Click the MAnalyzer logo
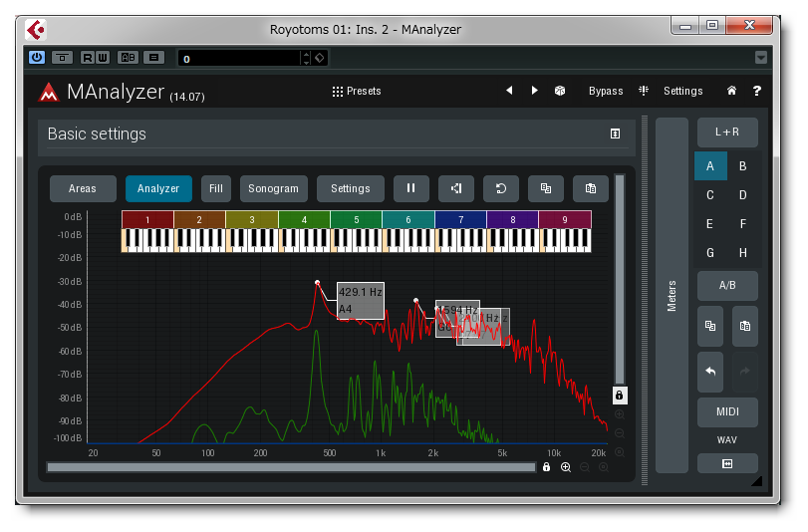808x532 pixels. (49, 92)
